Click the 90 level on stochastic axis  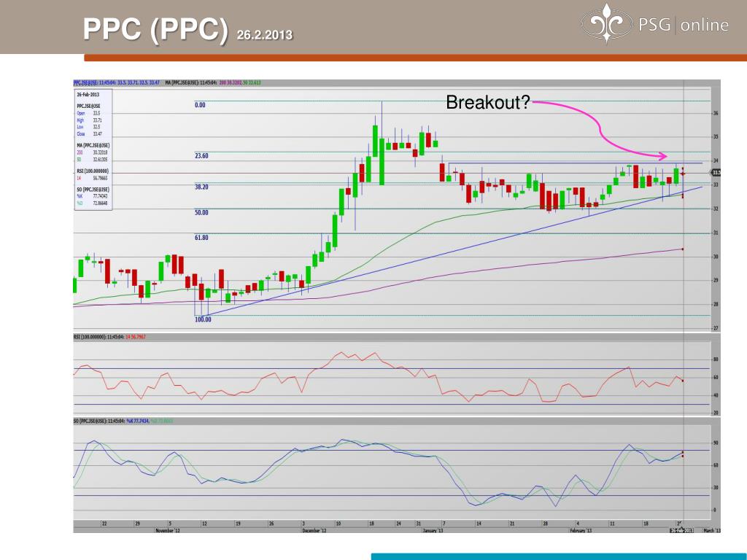tap(716, 443)
